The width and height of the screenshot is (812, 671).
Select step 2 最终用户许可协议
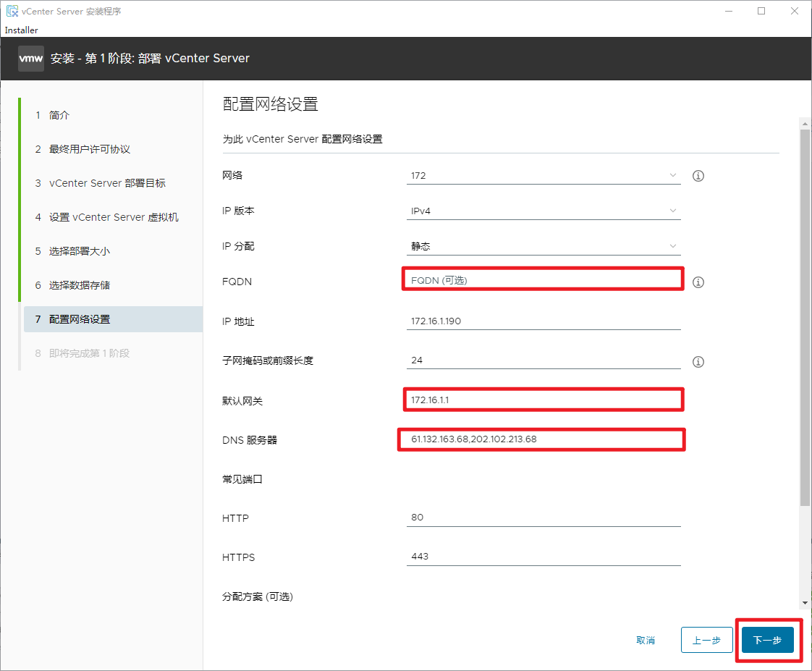pyautogui.click(x=89, y=149)
